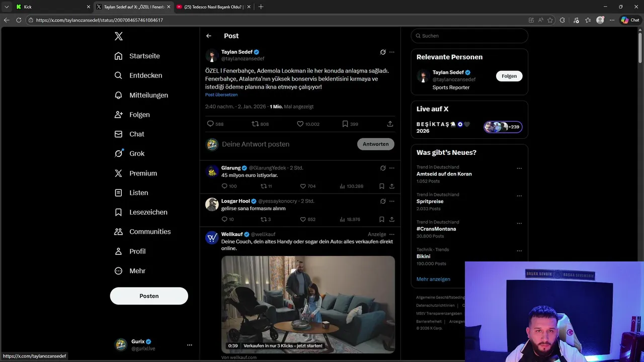Click the browser address bar URL
Image resolution: width=644 pixels, height=362 pixels.
point(100,20)
